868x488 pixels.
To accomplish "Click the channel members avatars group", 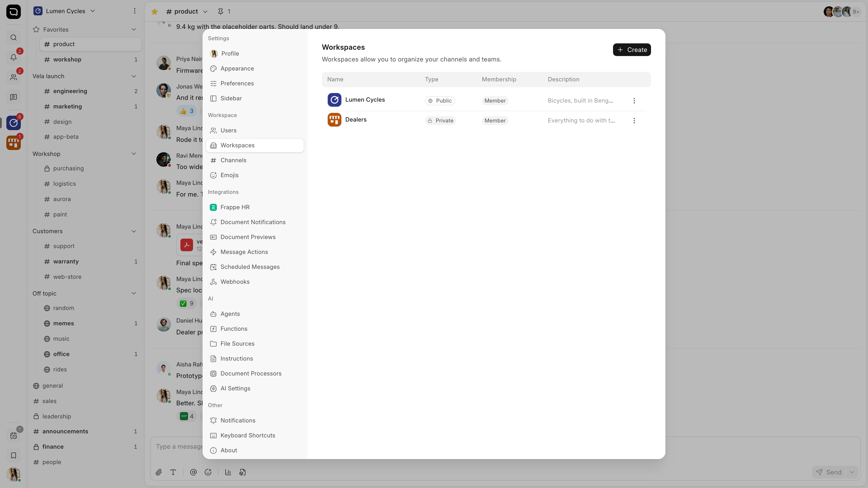I will click(x=842, y=12).
